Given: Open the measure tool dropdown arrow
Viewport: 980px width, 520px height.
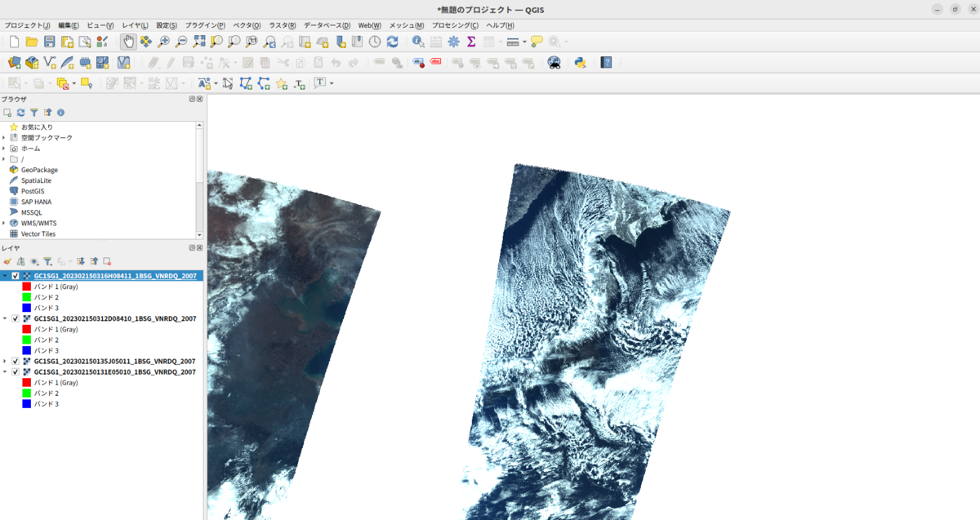Looking at the screenshot, I should tap(524, 42).
